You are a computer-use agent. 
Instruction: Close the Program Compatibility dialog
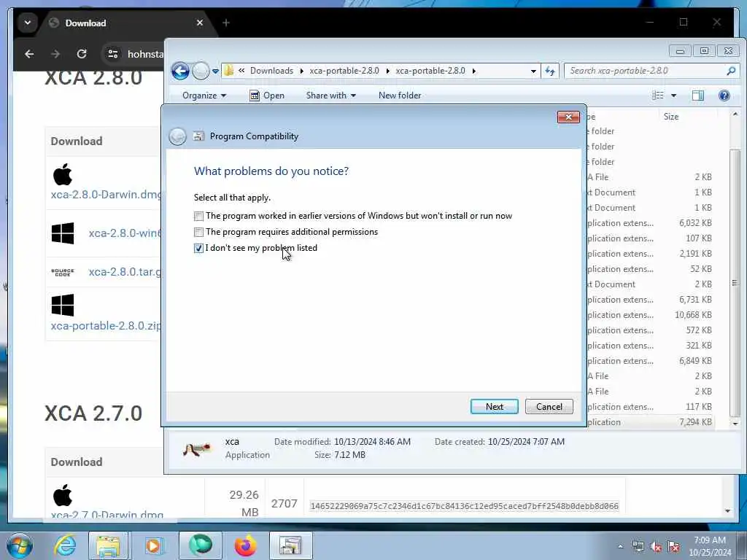tap(568, 117)
